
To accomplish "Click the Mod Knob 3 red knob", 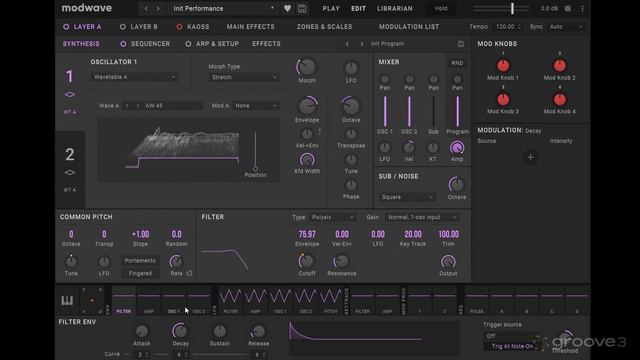I will (x=503, y=99).
